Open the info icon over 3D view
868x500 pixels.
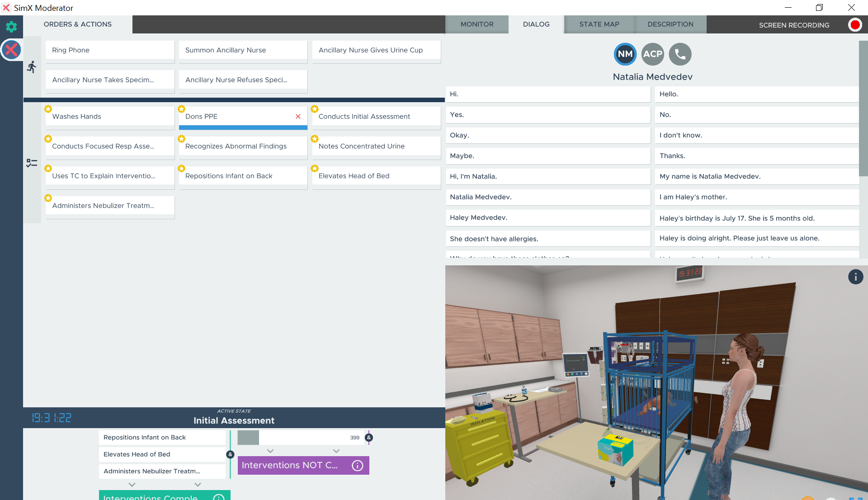click(855, 277)
